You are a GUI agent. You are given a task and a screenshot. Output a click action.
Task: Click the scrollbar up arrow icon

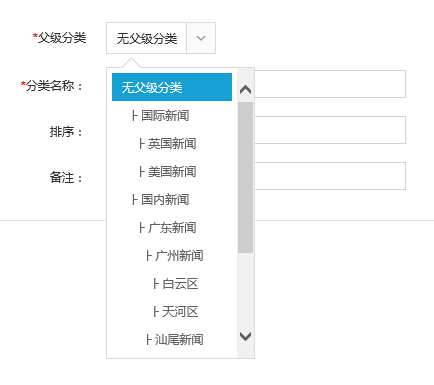coord(246,89)
